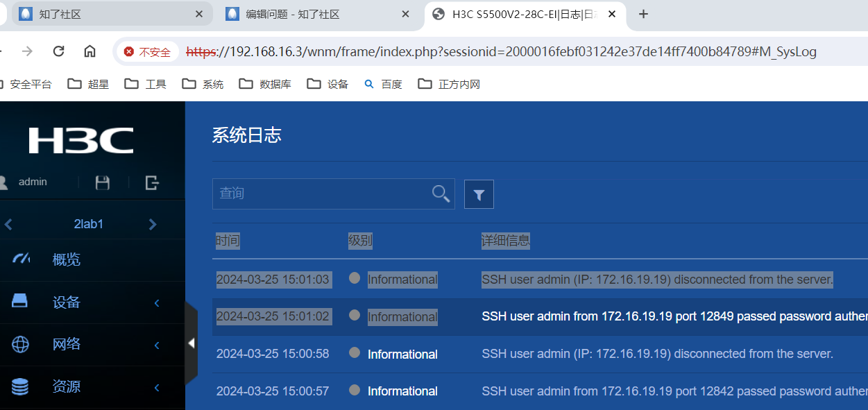Go to browser home page
The width and height of the screenshot is (868, 410).
click(90, 51)
